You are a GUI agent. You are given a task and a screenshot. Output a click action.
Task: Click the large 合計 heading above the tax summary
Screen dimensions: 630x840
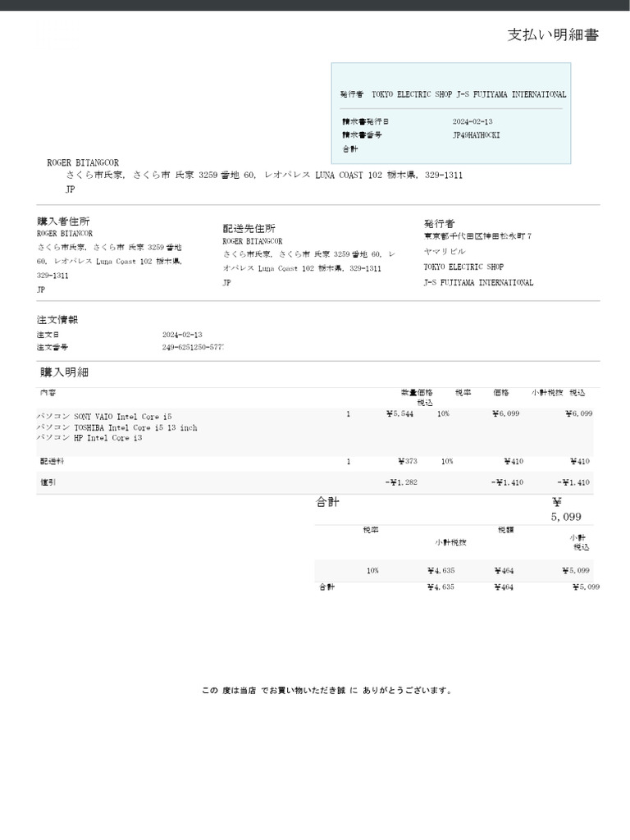coord(327,502)
